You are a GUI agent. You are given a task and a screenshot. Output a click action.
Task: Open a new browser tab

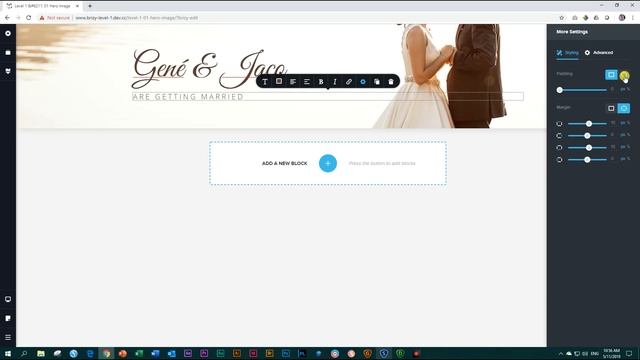(x=90, y=6)
